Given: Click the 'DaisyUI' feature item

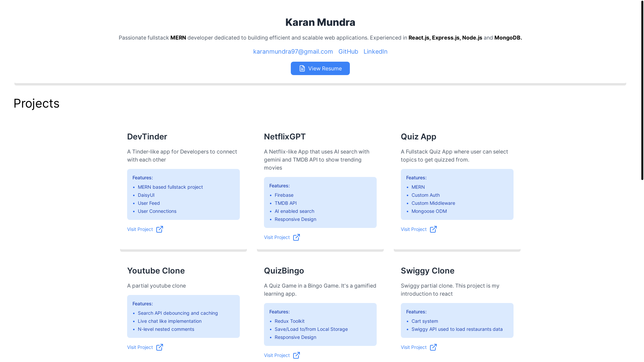Looking at the screenshot, I should 146,195.
